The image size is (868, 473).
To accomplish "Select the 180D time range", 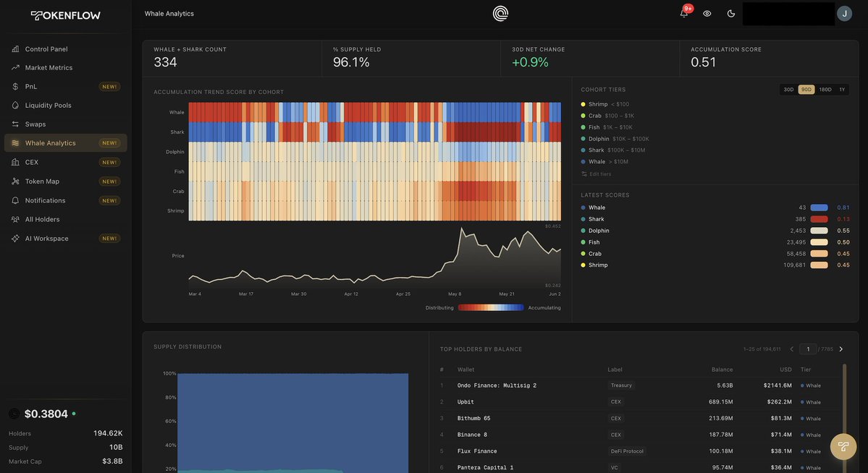I will point(825,90).
